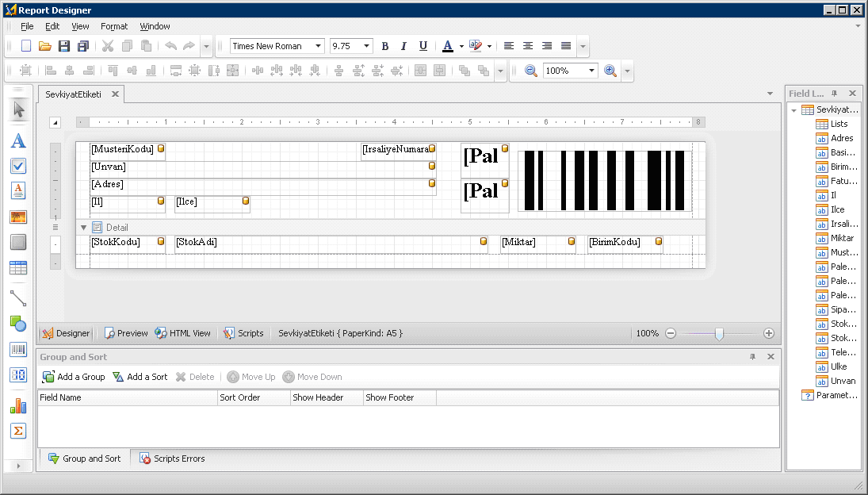Click Add a Sort
The width and height of the screenshot is (868, 495).
(x=140, y=377)
